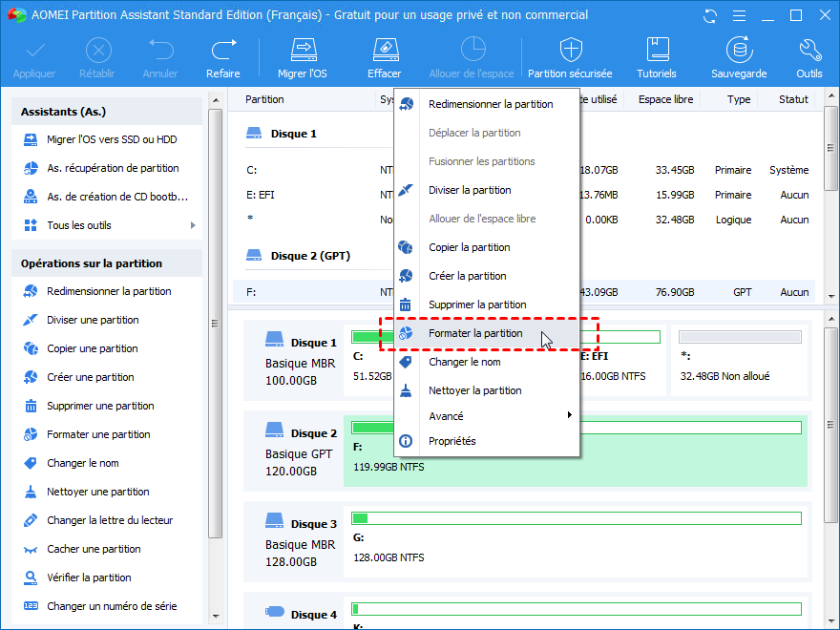Expand Tous les outils submenu arrow
This screenshot has width=840, height=630.
click(193, 225)
